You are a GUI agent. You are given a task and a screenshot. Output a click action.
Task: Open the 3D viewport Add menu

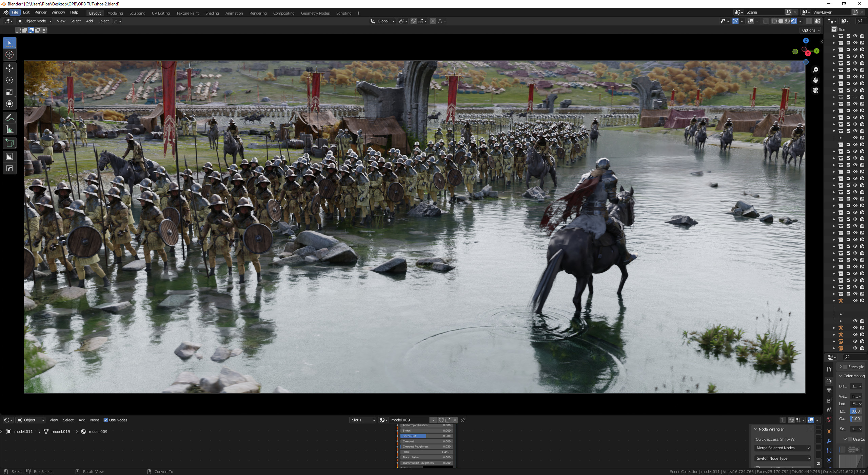tap(89, 21)
